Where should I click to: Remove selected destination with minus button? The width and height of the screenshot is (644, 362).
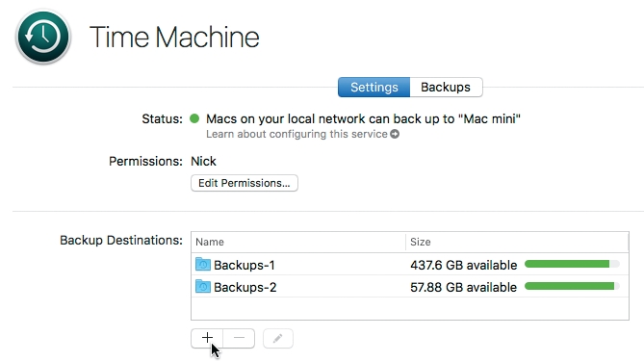239,338
